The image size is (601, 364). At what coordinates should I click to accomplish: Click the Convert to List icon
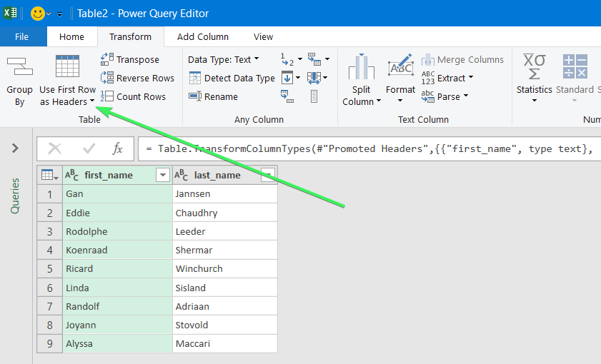(x=314, y=96)
